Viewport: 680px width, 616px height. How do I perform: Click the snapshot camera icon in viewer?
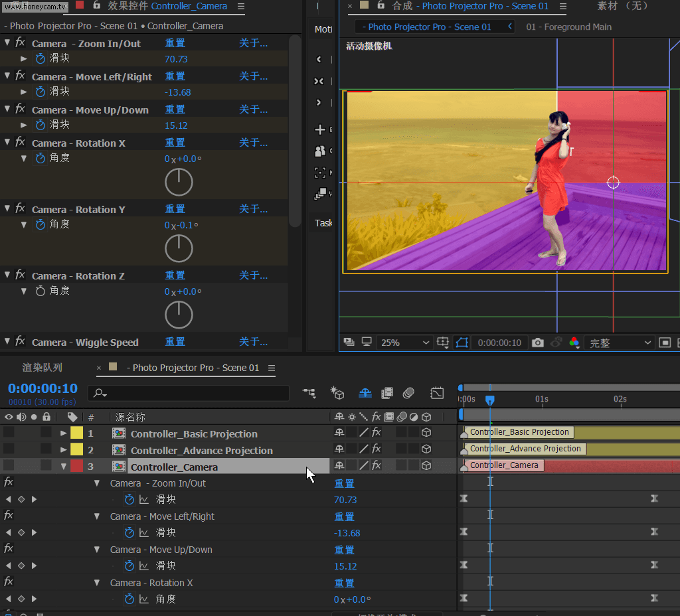537,343
